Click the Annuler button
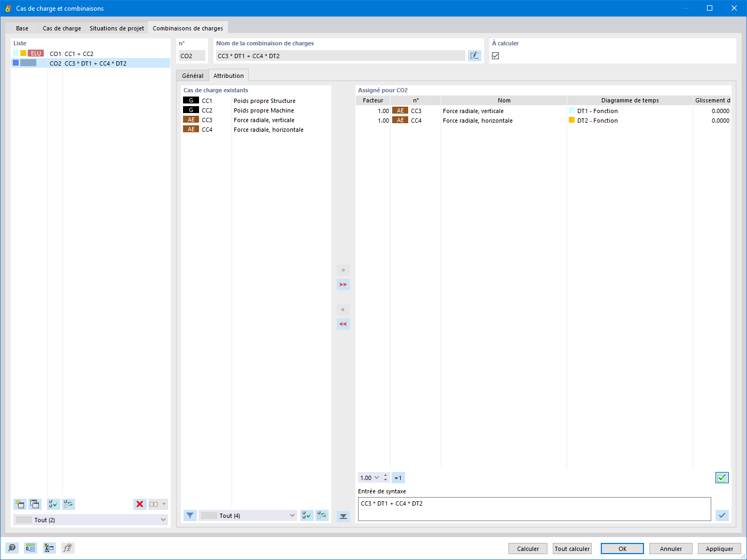The width and height of the screenshot is (747, 560). click(671, 549)
